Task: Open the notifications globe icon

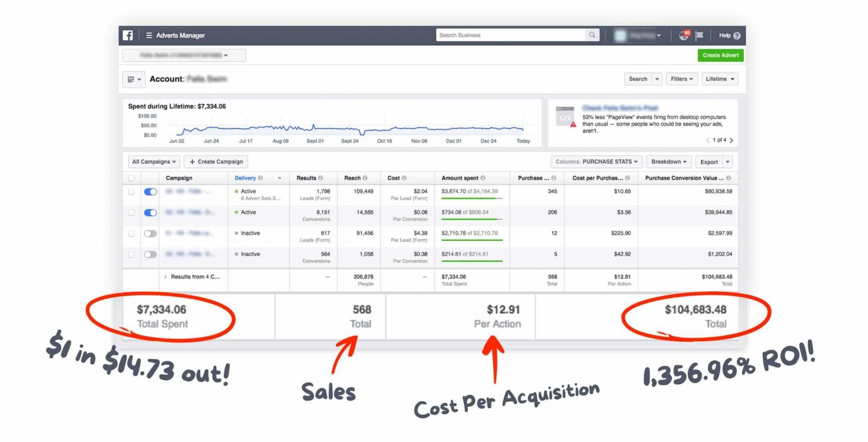Action: [684, 36]
